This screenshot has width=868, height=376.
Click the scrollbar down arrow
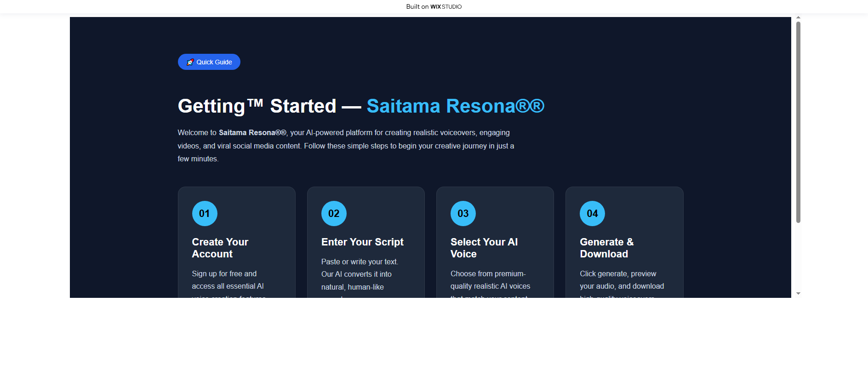(x=798, y=293)
